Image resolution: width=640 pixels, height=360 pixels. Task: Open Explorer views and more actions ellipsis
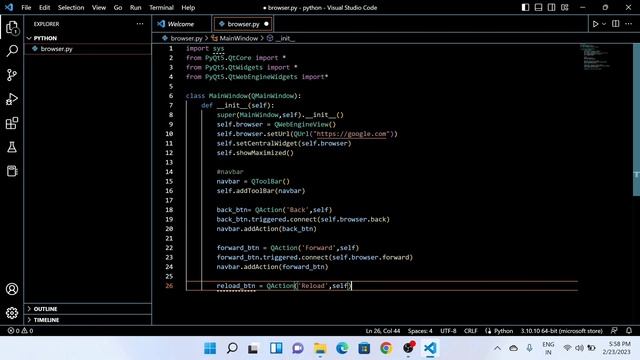(140, 24)
